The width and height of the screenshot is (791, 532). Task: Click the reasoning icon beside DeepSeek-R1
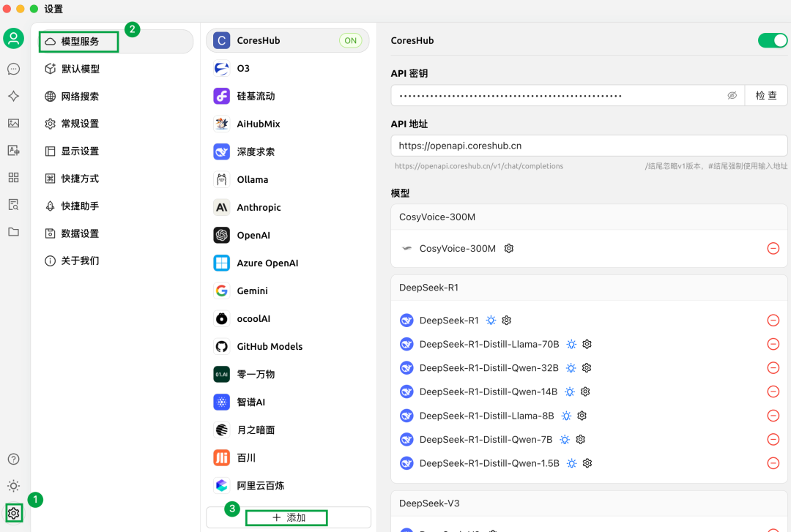point(491,321)
